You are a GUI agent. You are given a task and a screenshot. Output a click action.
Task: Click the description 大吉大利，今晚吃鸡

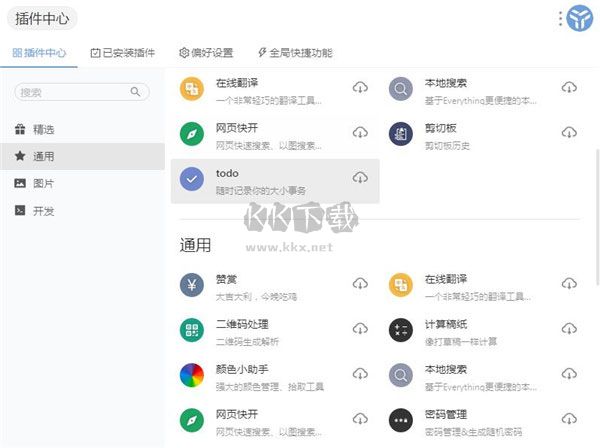point(256,296)
